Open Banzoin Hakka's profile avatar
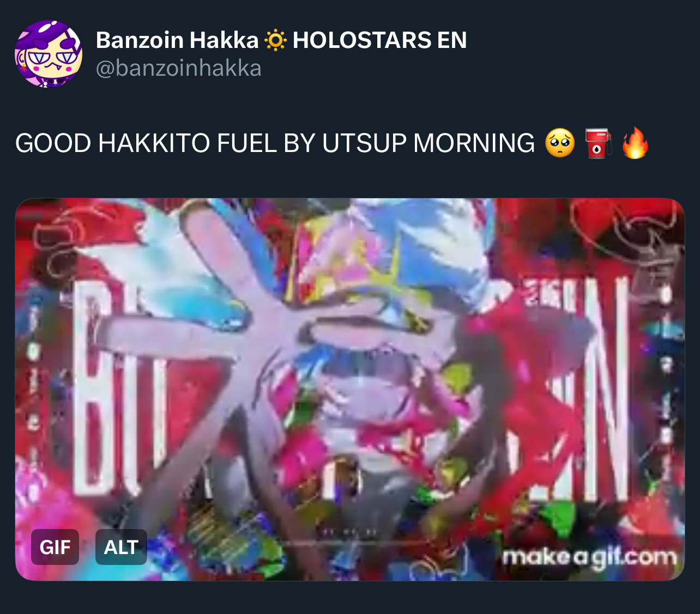Screen dimensions: 700x614 coord(49,54)
